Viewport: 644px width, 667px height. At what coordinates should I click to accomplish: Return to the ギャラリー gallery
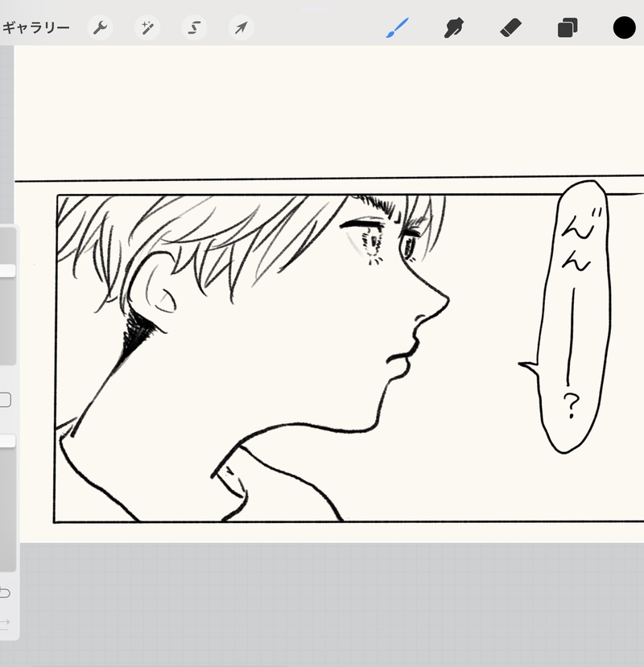(35, 28)
